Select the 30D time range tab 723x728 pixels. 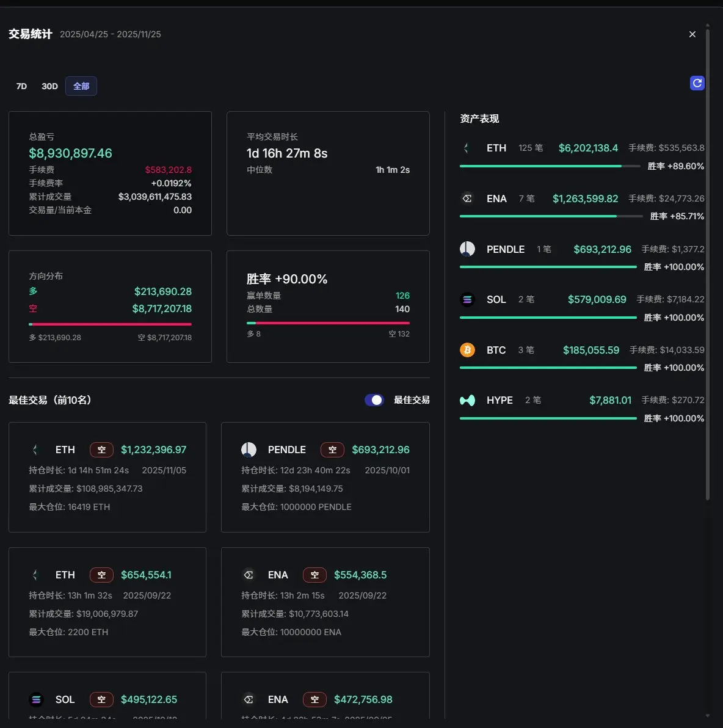49,86
